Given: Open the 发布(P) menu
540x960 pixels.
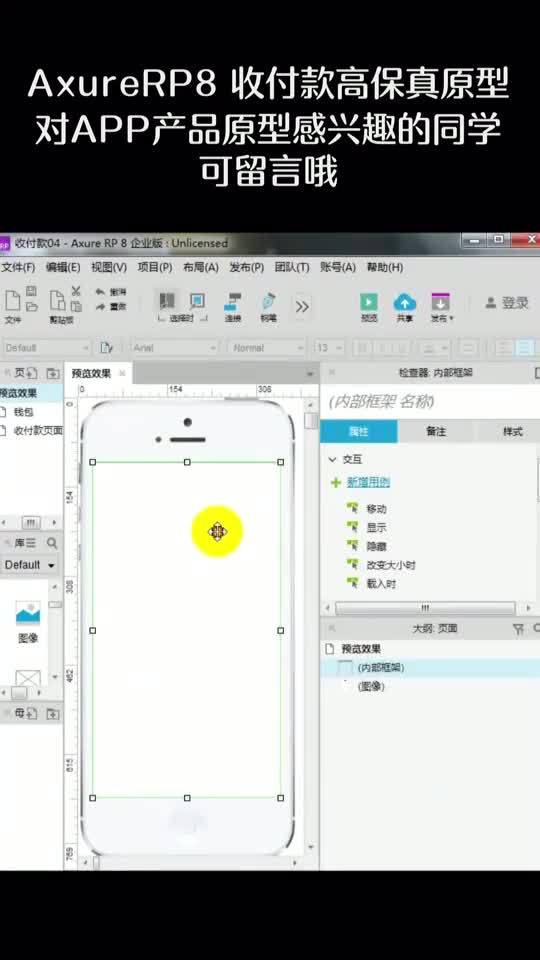Looking at the screenshot, I should click(x=247, y=268).
